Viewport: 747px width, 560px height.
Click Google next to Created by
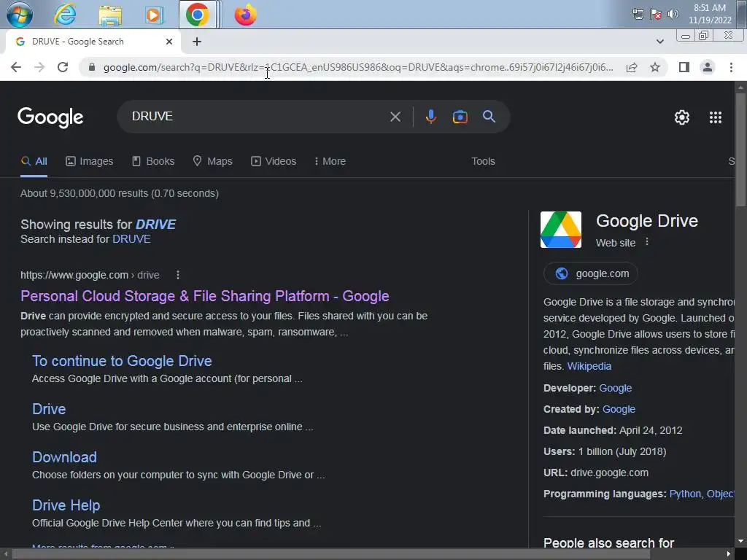point(619,409)
